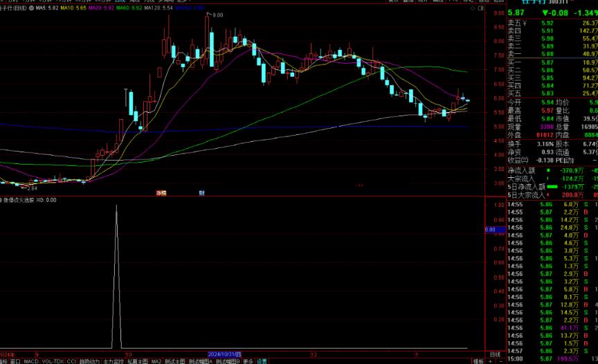This screenshot has width=598, height=364.
Task: Select the 趋势动力 indicator tab
Action: pyautogui.click(x=89, y=361)
